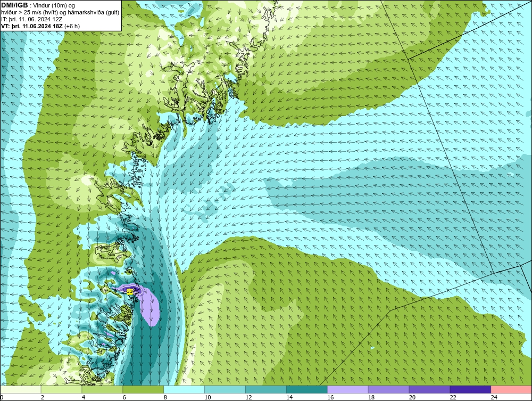Click the 'Vindur (10m) og' heading text

point(54,6)
